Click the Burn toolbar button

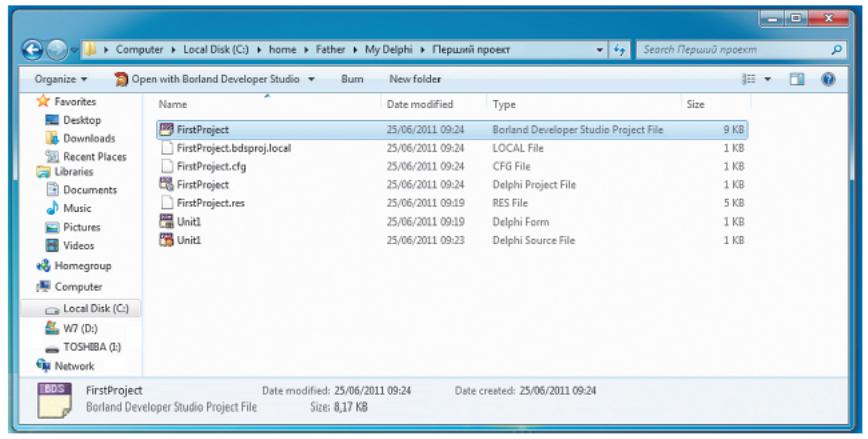pyautogui.click(x=352, y=79)
